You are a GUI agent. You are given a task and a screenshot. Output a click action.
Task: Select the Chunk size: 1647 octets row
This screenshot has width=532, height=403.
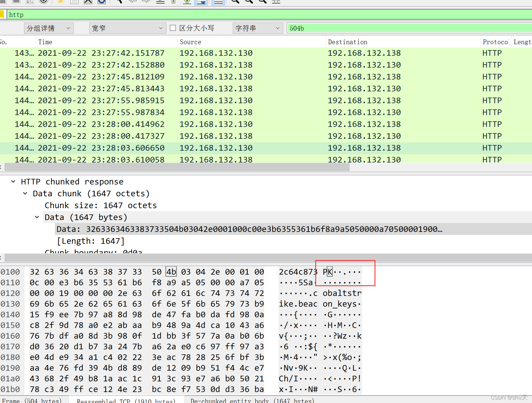pyautogui.click(x=101, y=205)
